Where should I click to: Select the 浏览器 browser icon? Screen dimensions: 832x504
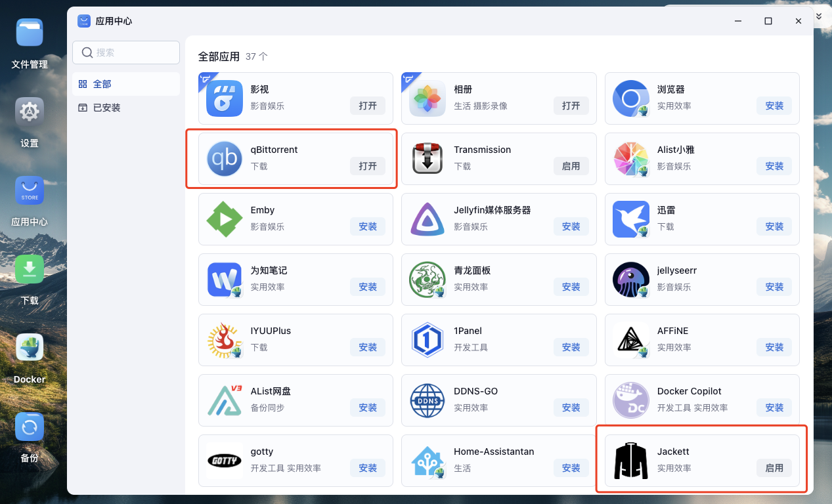(631, 98)
